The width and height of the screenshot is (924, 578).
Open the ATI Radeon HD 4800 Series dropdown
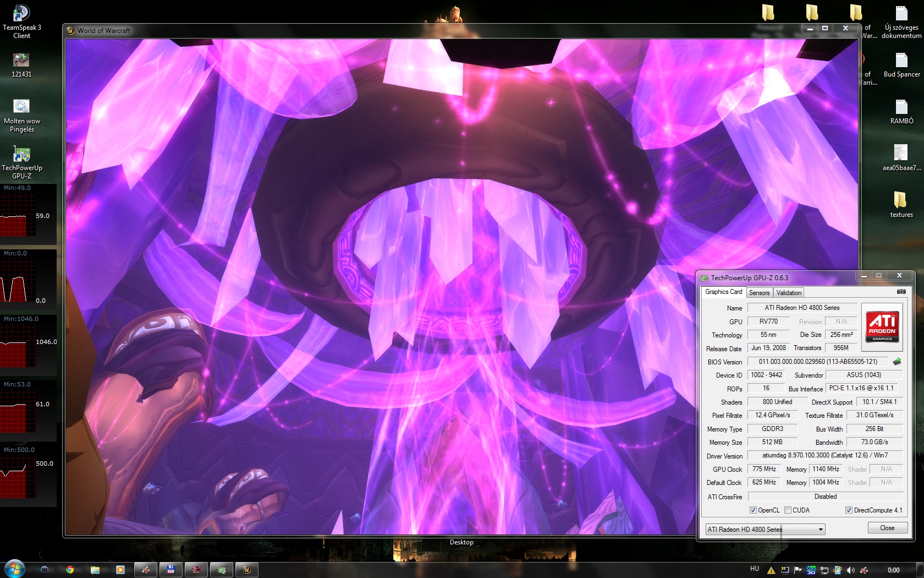pos(765,530)
